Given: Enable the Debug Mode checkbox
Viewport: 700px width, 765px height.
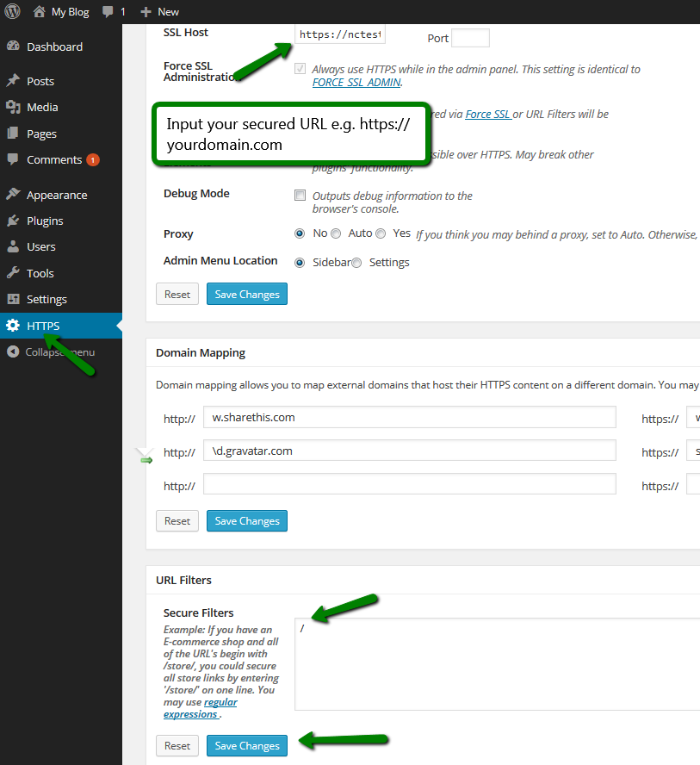Looking at the screenshot, I should pyautogui.click(x=300, y=196).
